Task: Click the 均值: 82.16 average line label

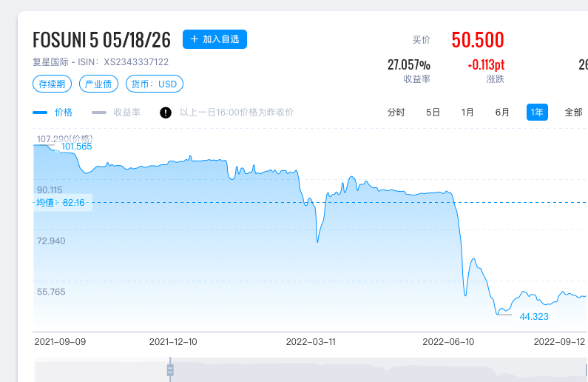Action: click(61, 203)
